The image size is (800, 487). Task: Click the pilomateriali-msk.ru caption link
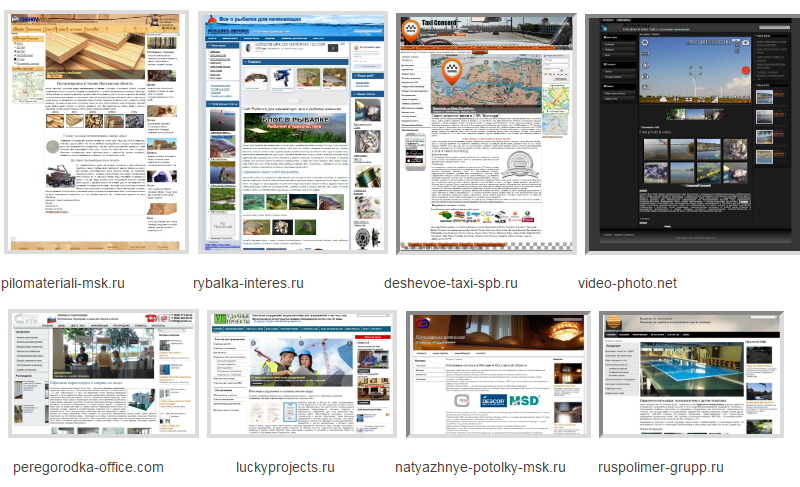63,284
